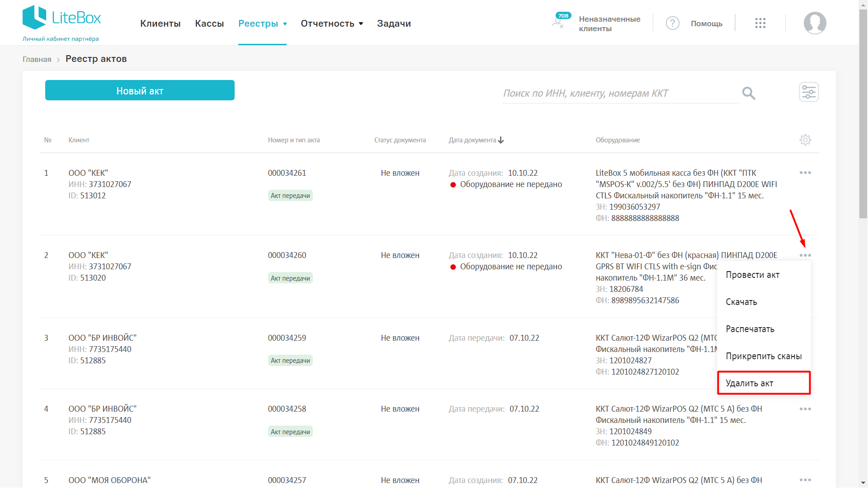
Task: Go to Главная breadcrumb
Action: pyautogui.click(x=37, y=59)
